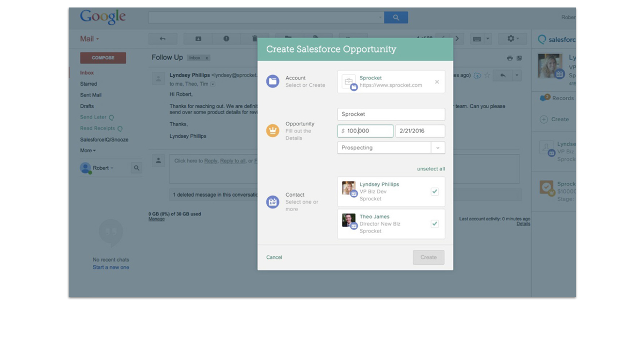The image size is (644, 343).
Task: Open the Prospecting stage dropdown
Action: click(x=438, y=148)
